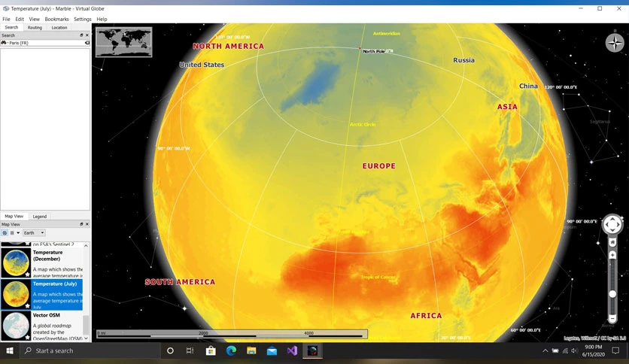Image resolution: width=629 pixels, height=364 pixels.
Task: Click the ASIA continent label
Action: [x=507, y=107]
